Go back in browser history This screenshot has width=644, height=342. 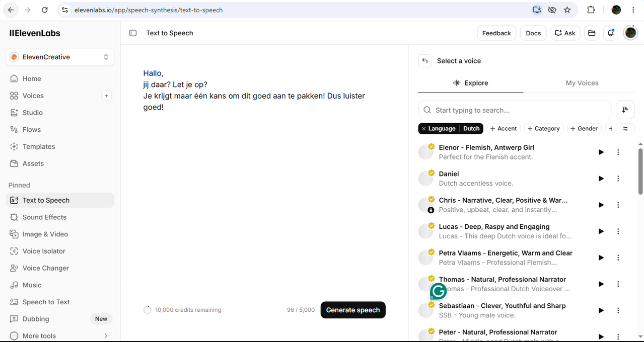pyautogui.click(x=11, y=10)
